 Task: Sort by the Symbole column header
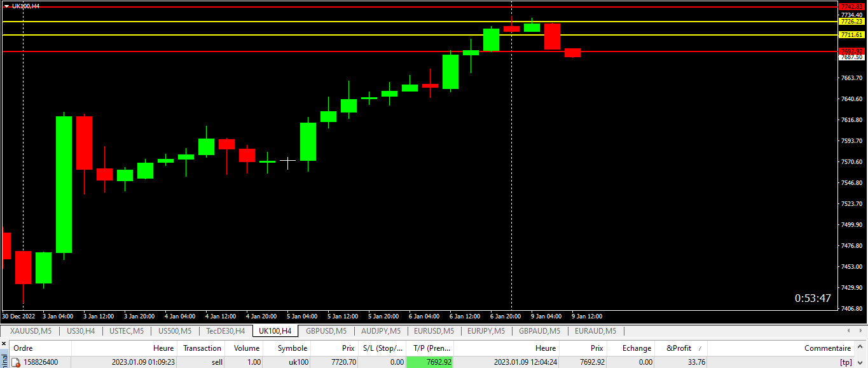click(x=287, y=348)
